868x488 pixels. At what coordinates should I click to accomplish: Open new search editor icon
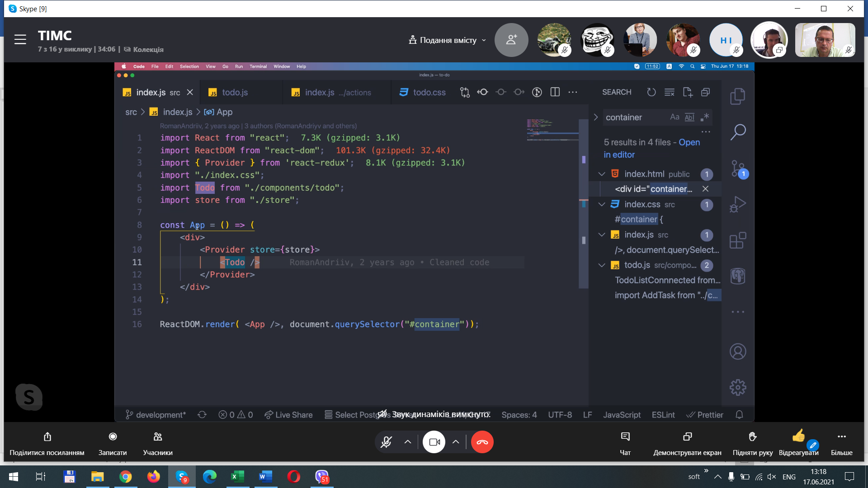pos(688,92)
